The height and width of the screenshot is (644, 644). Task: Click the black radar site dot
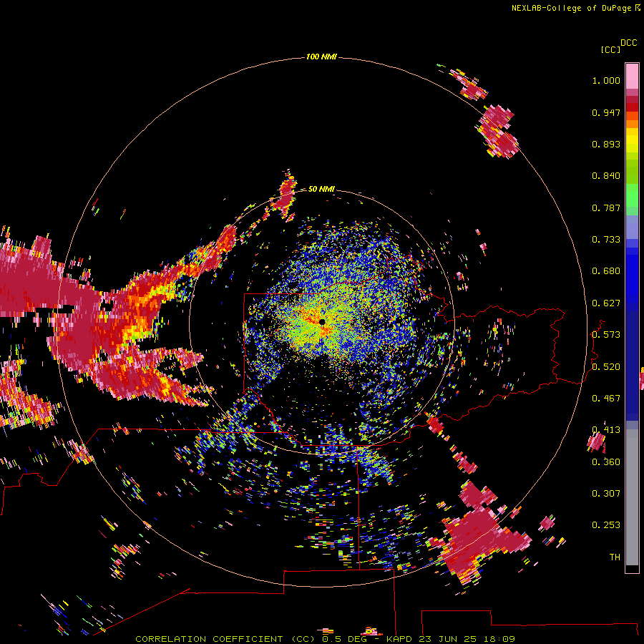(x=322, y=322)
